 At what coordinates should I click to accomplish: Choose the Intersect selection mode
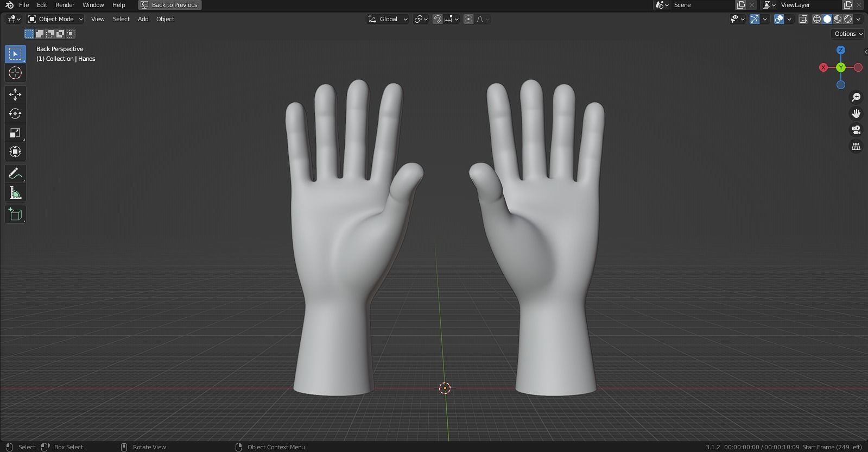(x=71, y=34)
